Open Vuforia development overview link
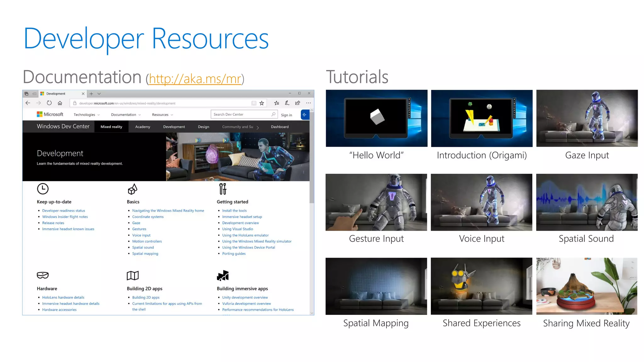The image size is (644, 362). click(247, 304)
